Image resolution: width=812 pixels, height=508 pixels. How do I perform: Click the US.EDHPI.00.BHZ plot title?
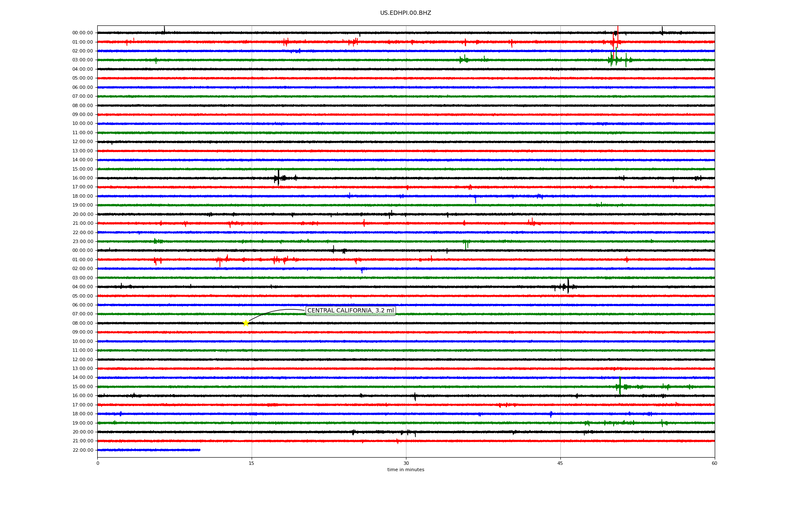405,13
